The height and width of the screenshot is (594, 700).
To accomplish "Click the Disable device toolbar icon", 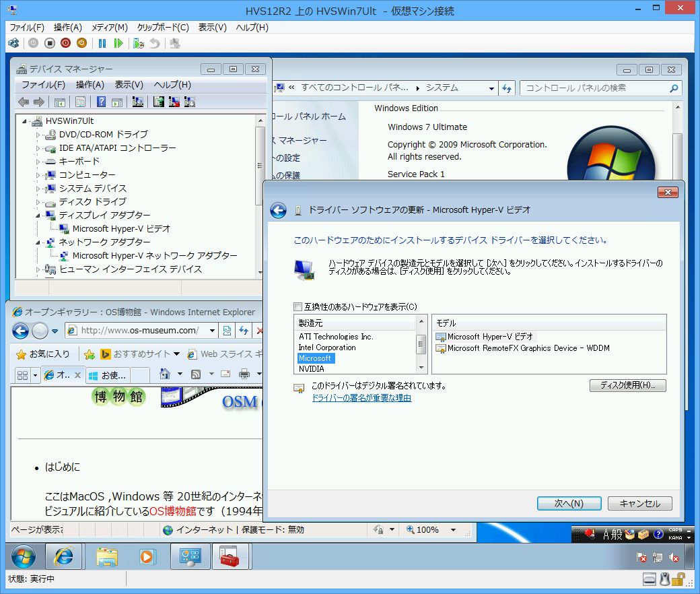I will pos(190,102).
